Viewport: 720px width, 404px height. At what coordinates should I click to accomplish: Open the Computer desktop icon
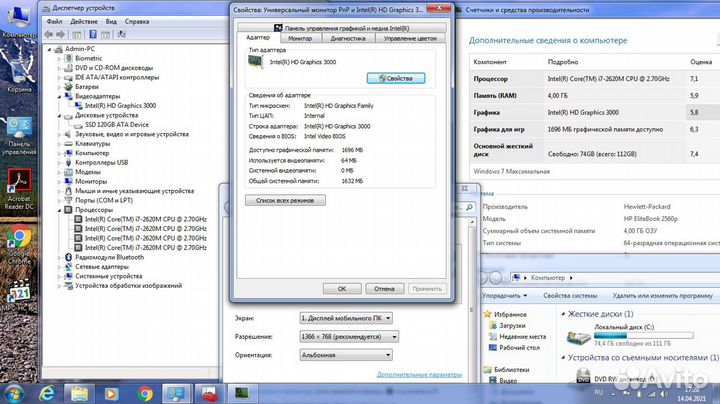click(18, 21)
